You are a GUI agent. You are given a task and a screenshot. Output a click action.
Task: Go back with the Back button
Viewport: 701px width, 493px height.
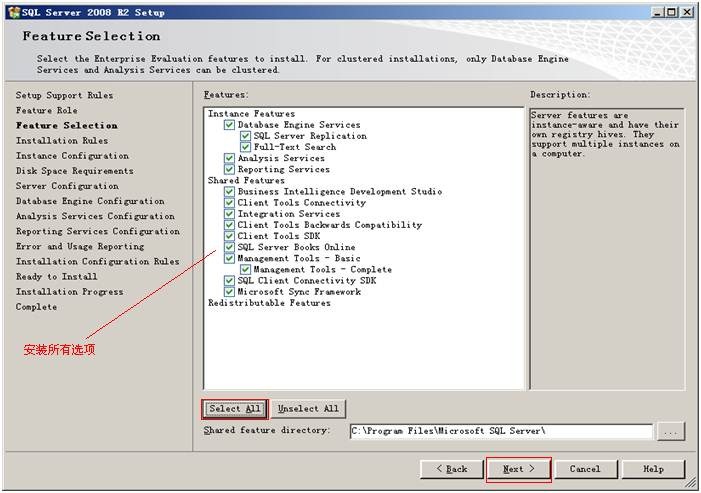(x=451, y=468)
